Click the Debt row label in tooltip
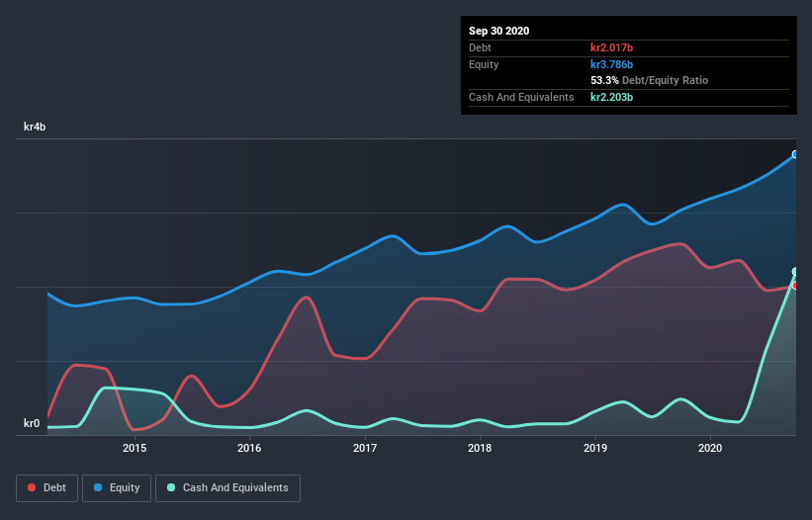Viewport: 812px width, 520px height. [x=480, y=47]
